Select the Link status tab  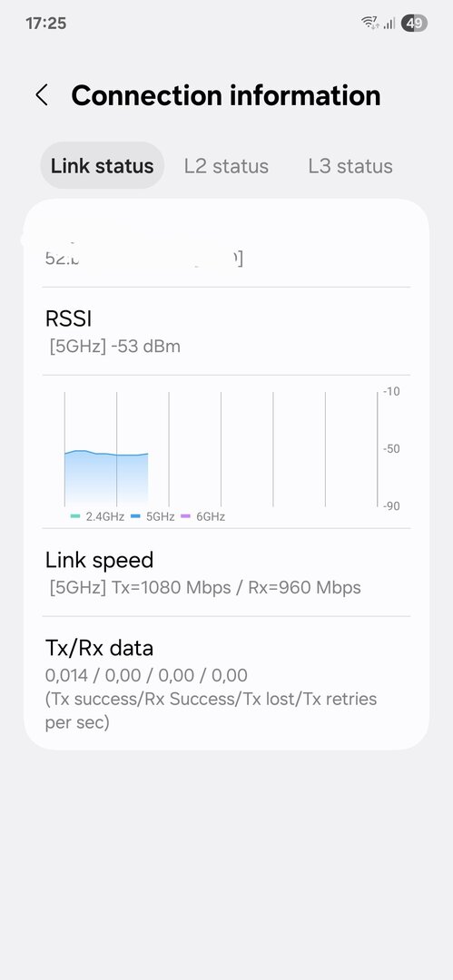[102, 166]
